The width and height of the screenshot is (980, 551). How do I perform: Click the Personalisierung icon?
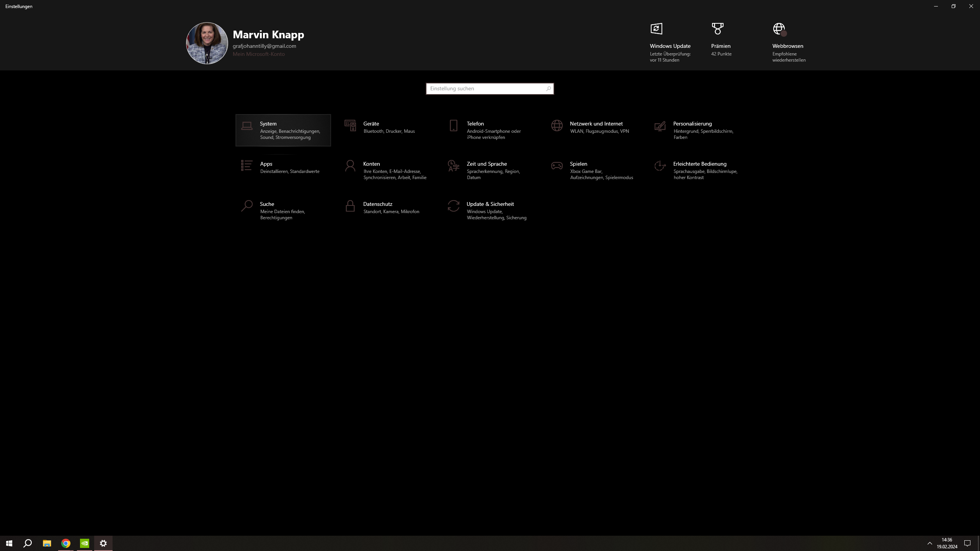tap(660, 126)
